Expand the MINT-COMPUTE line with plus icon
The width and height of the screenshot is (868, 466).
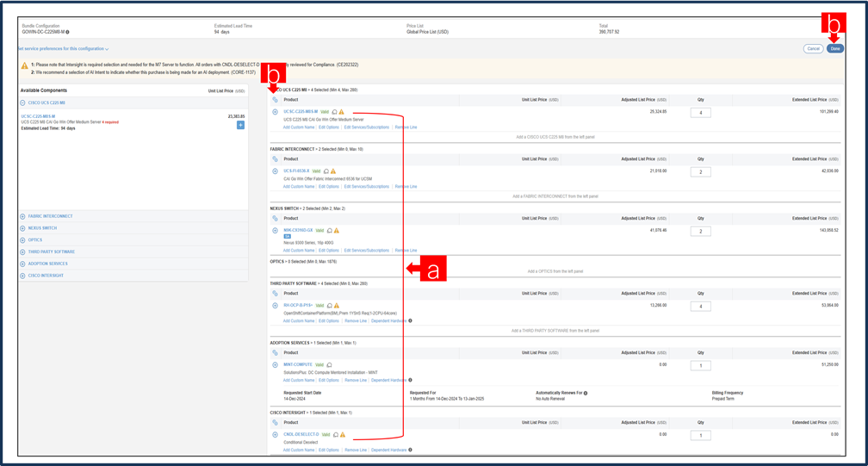(276, 364)
